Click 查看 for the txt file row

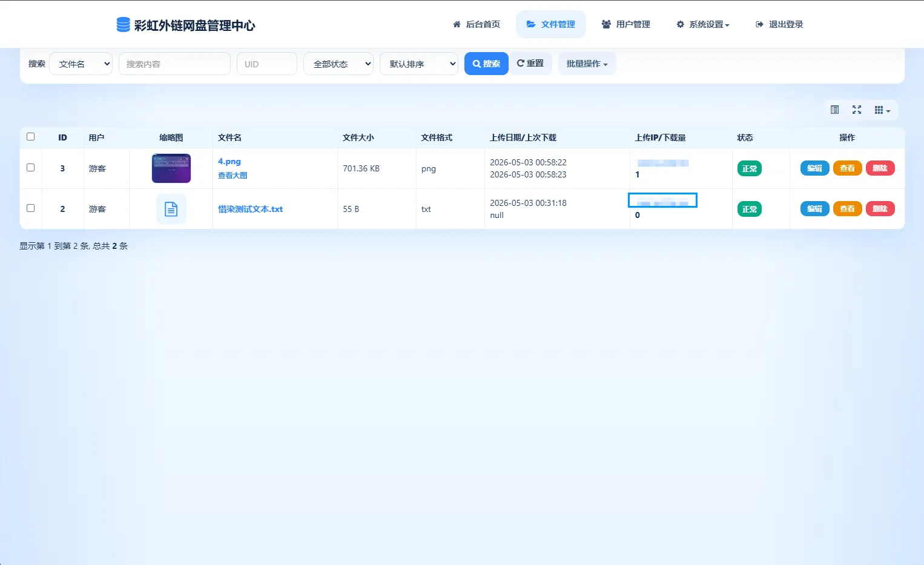pyautogui.click(x=847, y=209)
